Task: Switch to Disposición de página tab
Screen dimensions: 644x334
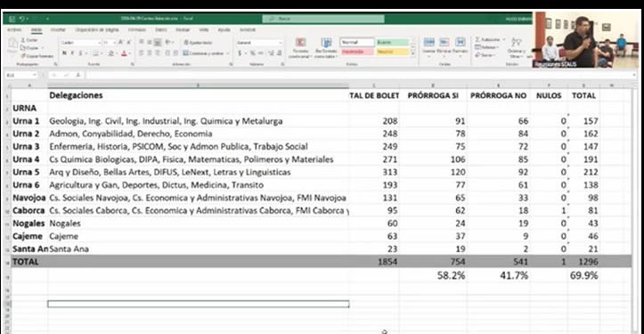Action: click(97, 30)
